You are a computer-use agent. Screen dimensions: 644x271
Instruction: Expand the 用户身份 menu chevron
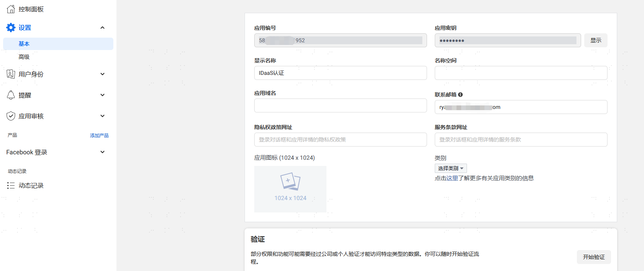[102, 74]
